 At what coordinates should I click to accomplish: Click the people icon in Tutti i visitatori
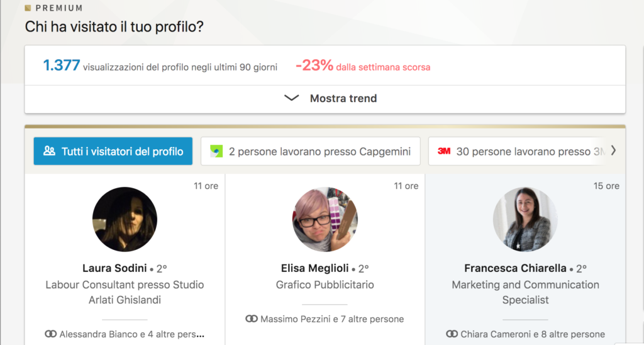point(49,151)
